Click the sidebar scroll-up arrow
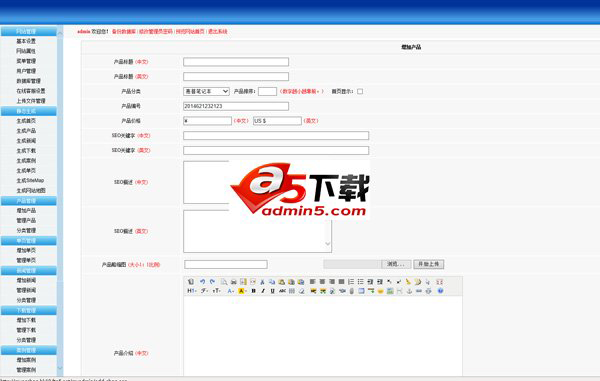600x381 pixels. tap(60, 34)
